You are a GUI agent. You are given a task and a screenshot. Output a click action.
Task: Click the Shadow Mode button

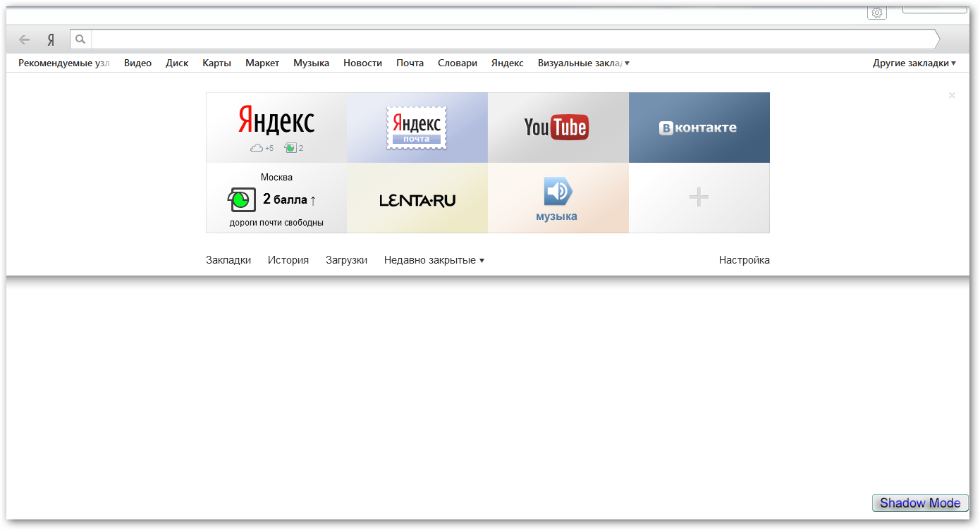[x=920, y=503]
